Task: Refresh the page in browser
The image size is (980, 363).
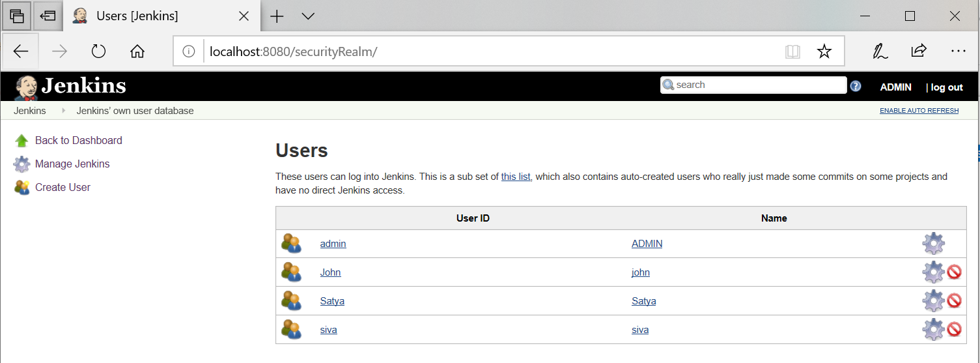Action: pyautogui.click(x=98, y=51)
